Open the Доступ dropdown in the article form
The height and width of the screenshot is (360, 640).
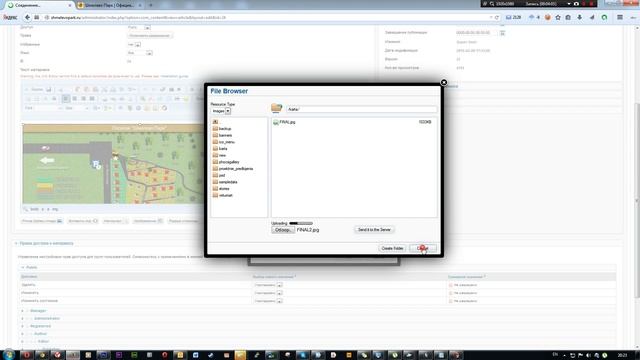pos(139,27)
